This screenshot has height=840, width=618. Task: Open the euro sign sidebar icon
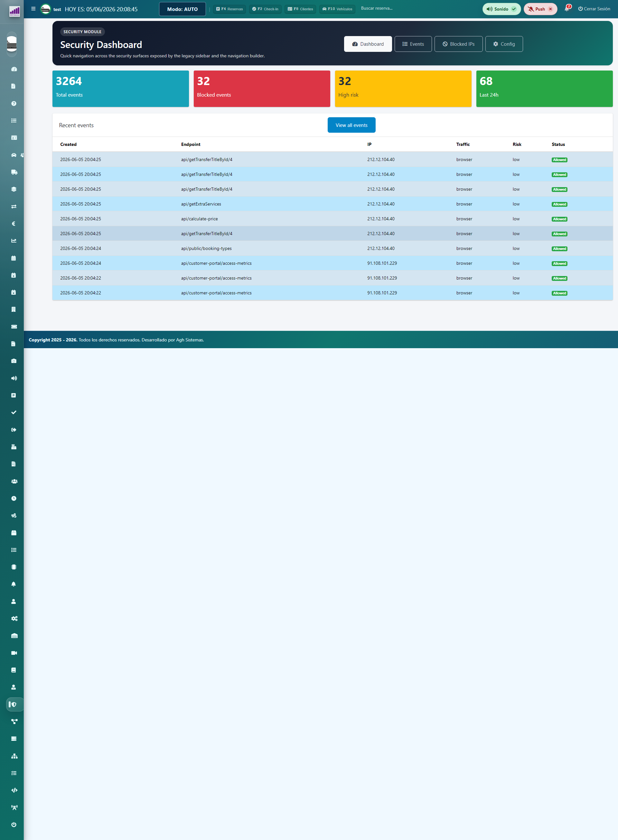click(x=14, y=224)
